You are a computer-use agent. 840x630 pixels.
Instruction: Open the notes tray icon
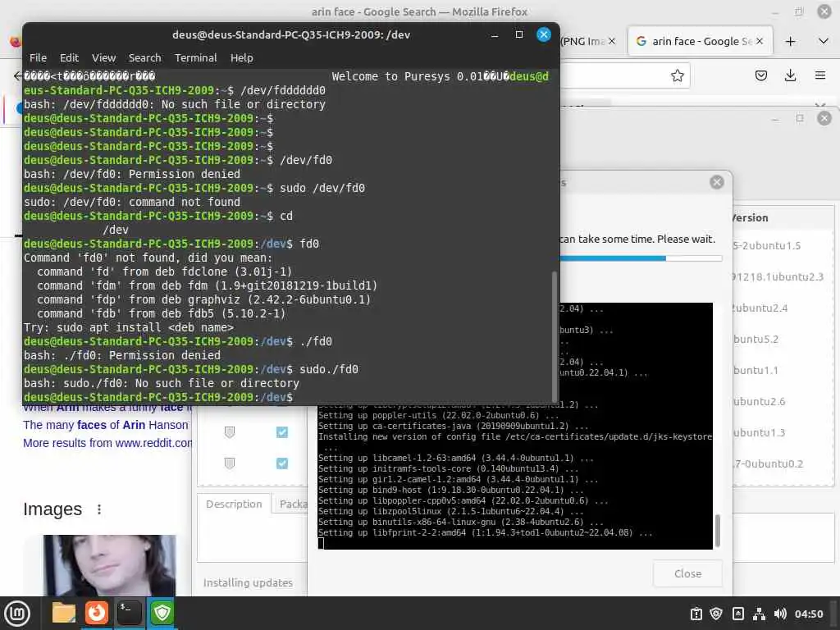coord(737,614)
